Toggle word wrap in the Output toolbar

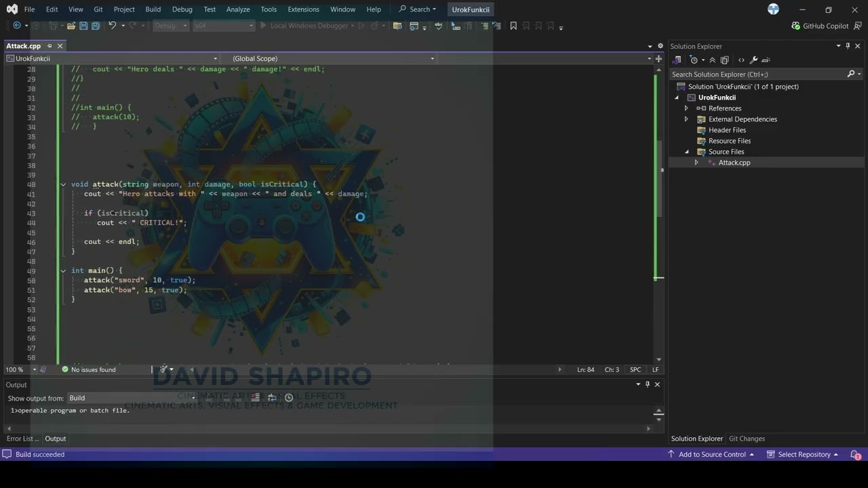pos(271,398)
